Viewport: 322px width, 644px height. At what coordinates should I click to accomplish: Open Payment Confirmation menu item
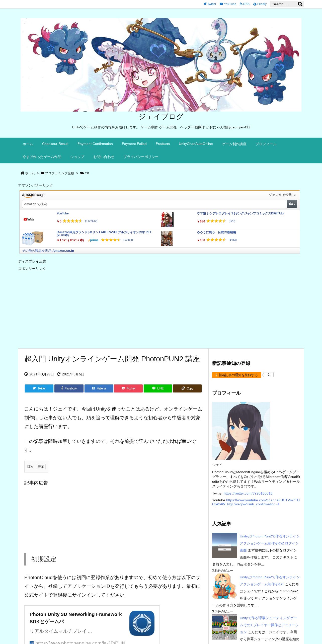tap(95, 144)
